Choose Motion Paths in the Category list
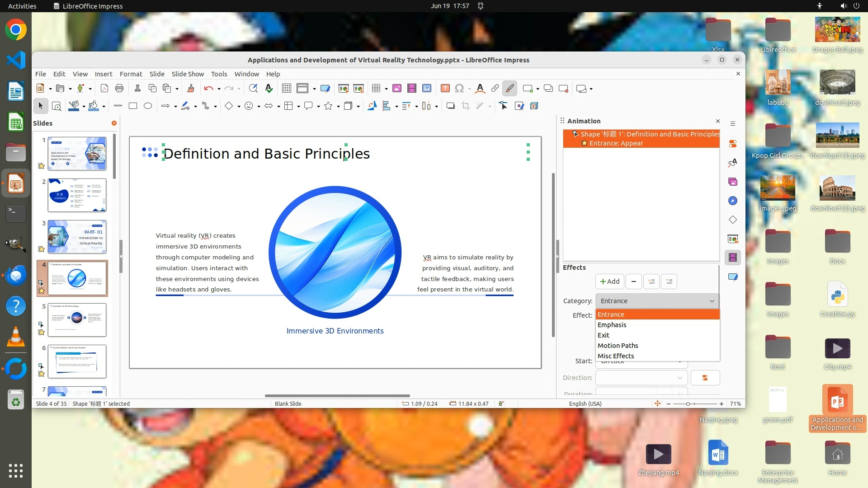868x488 pixels. pyautogui.click(x=618, y=346)
